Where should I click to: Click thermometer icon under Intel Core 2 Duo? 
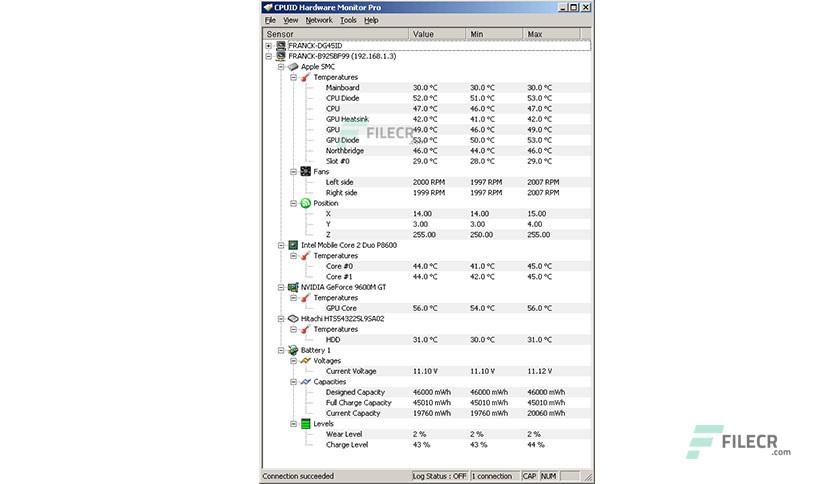tap(306, 256)
